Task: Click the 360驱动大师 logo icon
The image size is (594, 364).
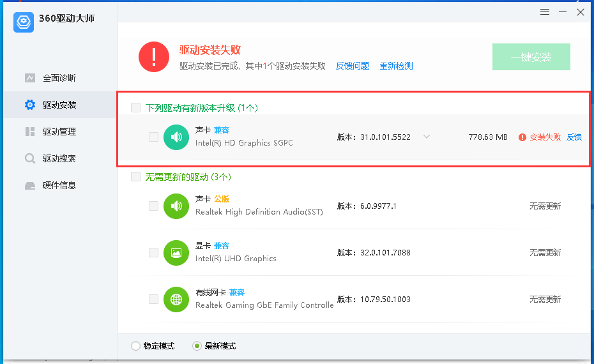Action: [x=24, y=22]
